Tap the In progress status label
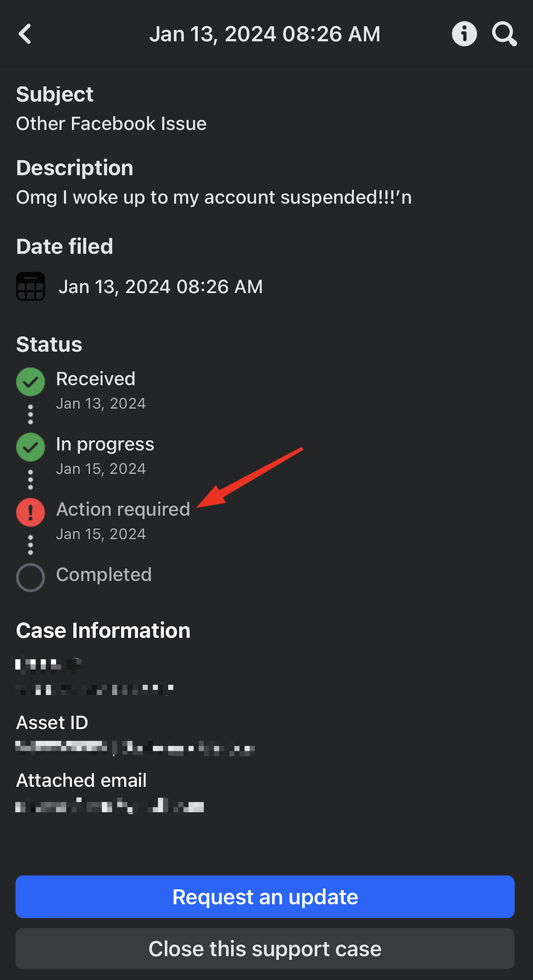Viewport: 533px width, 980px height. click(105, 444)
